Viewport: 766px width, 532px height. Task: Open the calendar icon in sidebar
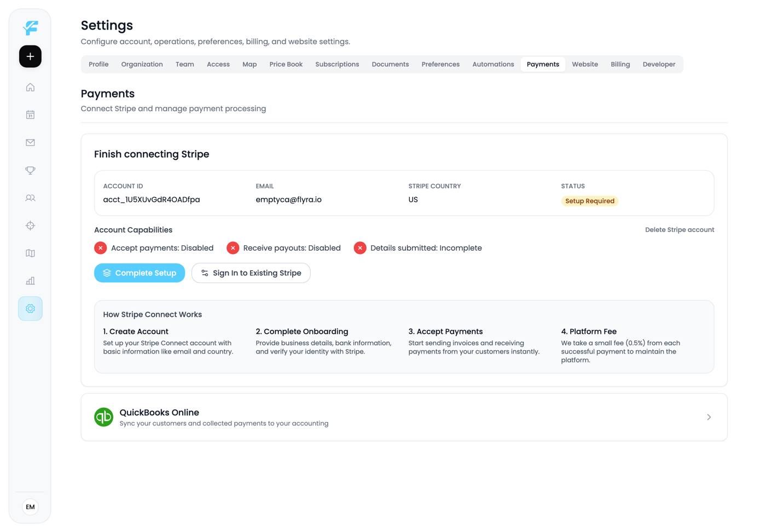click(x=30, y=115)
